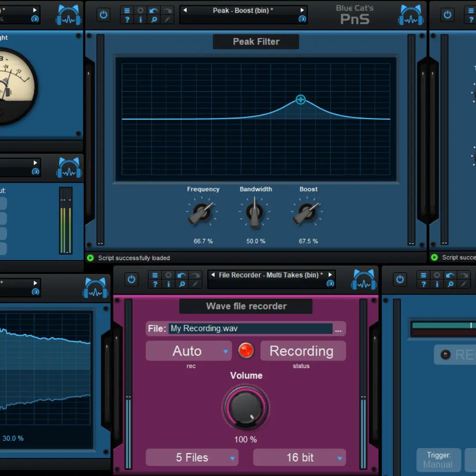Click redo arrow in File Recorder toolbar
Viewport: 476px width, 476px height.
(195, 275)
